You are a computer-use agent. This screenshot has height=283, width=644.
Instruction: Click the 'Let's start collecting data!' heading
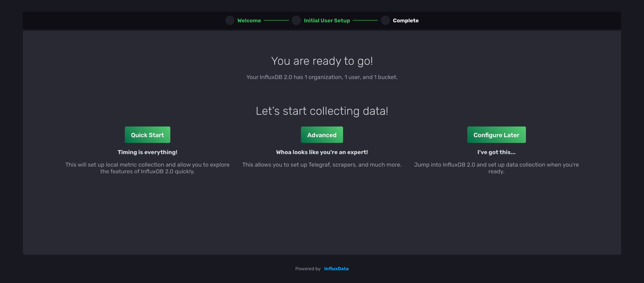coord(322,111)
